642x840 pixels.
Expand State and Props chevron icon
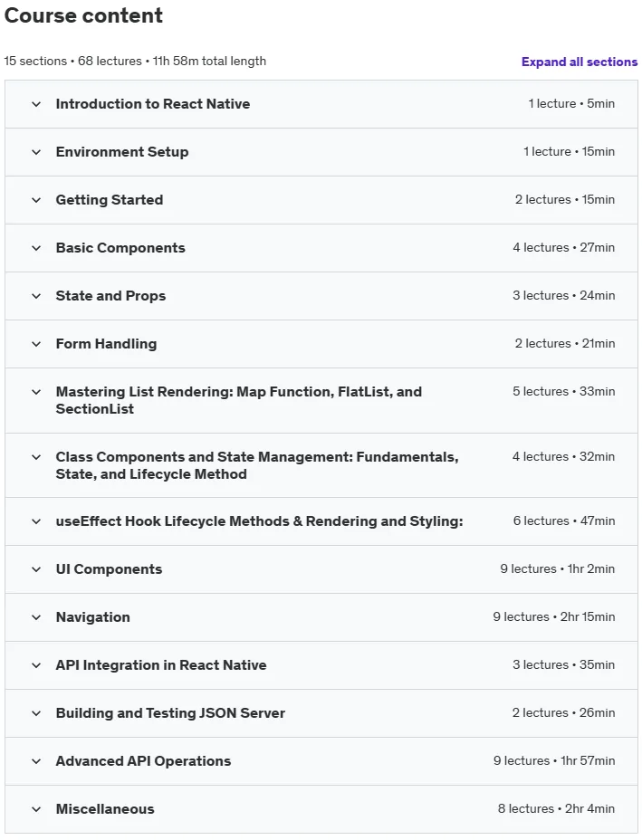(36, 296)
